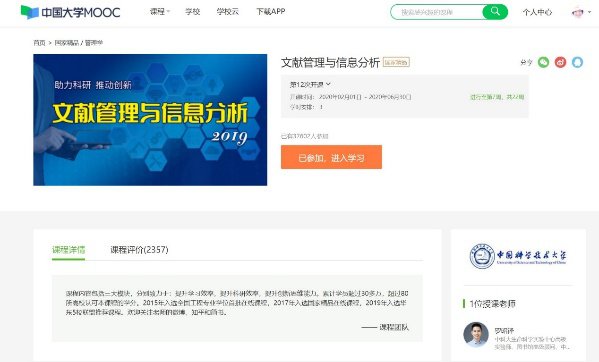The width and height of the screenshot is (599, 362).
Task: Expand the 课程 dropdown in navigation
Action: coord(160,12)
